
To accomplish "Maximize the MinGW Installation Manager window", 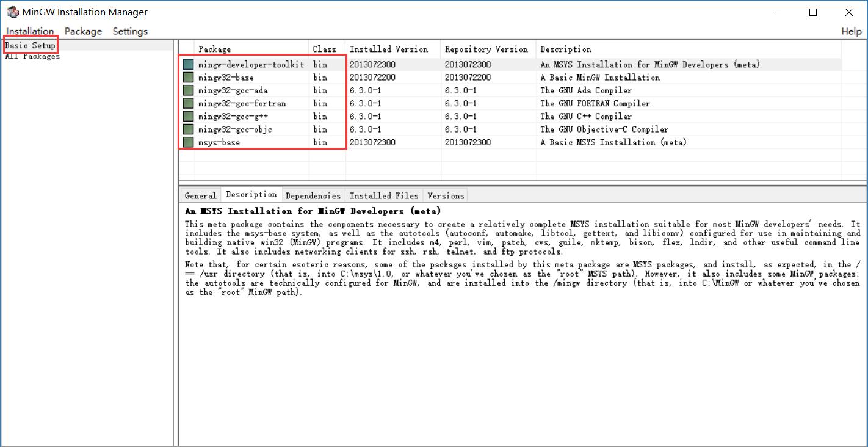I will (x=813, y=12).
